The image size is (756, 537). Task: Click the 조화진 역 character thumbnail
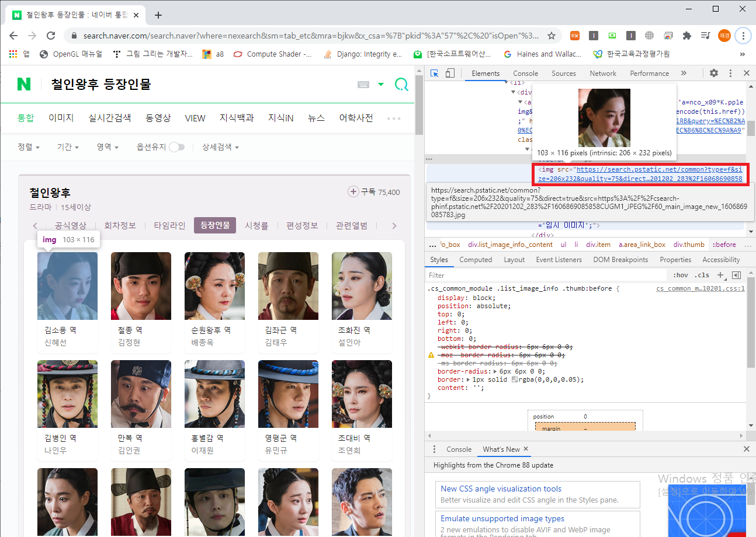point(362,286)
